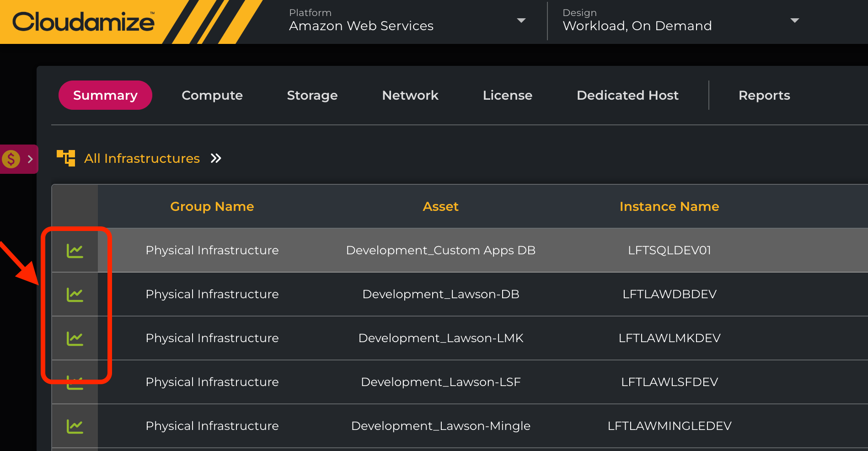Click Physical Infrastructure in LFTLAWLMKDEV row
This screenshot has width=868, height=451.
[x=212, y=338]
